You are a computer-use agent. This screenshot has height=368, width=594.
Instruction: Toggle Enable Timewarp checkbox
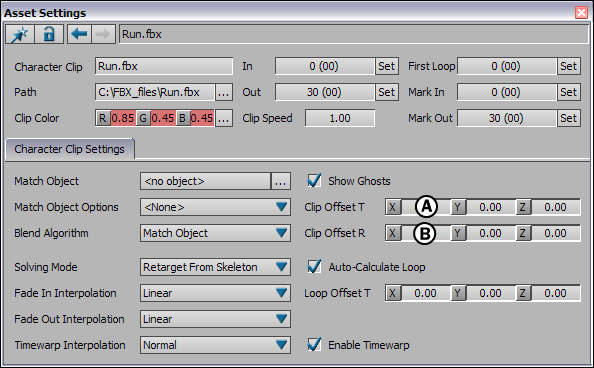click(x=314, y=345)
